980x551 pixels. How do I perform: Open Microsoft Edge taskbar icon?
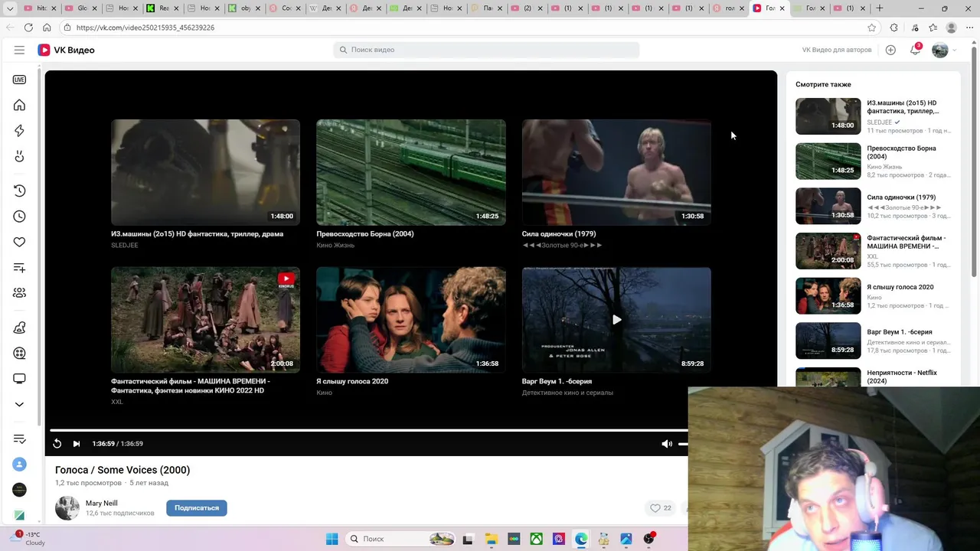[581, 539]
